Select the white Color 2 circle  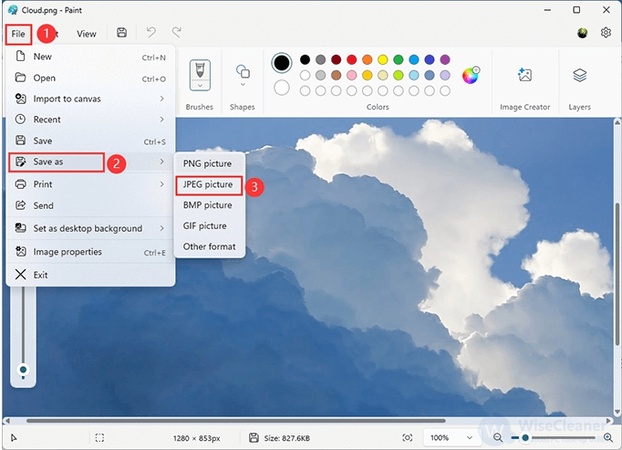[282, 87]
